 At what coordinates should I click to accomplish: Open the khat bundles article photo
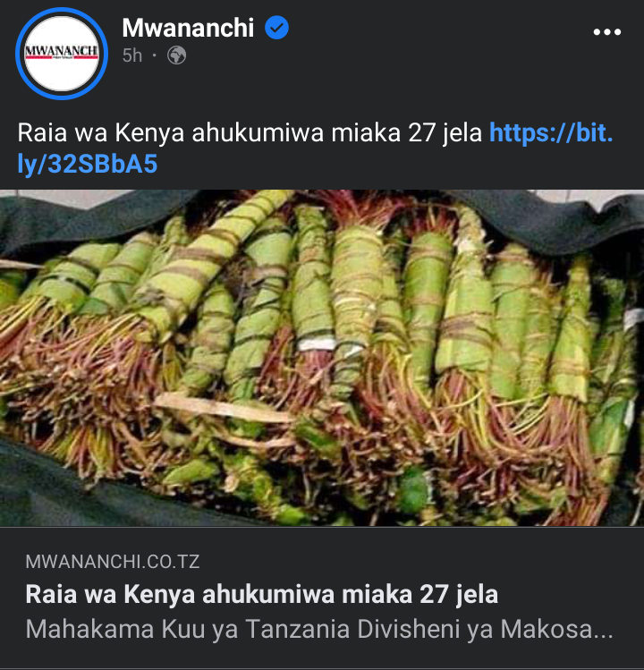point(322,358)
